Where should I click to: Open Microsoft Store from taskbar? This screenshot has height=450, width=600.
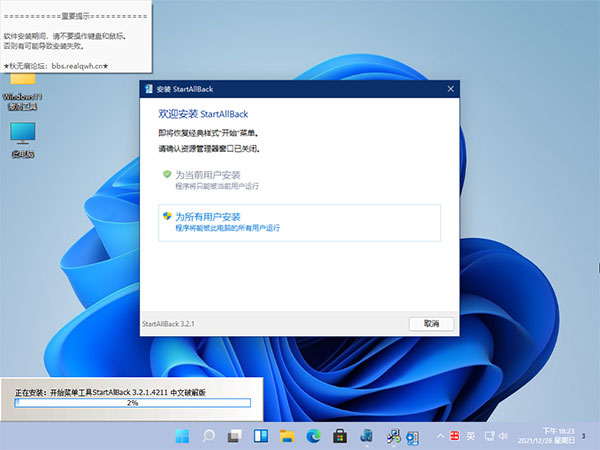coord(340,436)
